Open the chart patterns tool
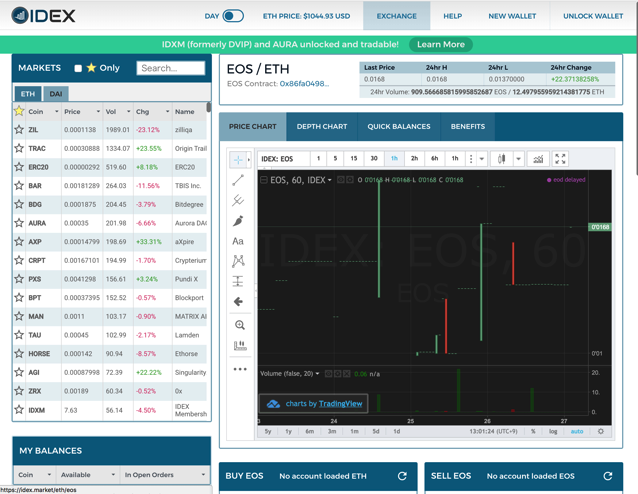The width and height of the screenshot is (638, 494). tap(238, 261)
